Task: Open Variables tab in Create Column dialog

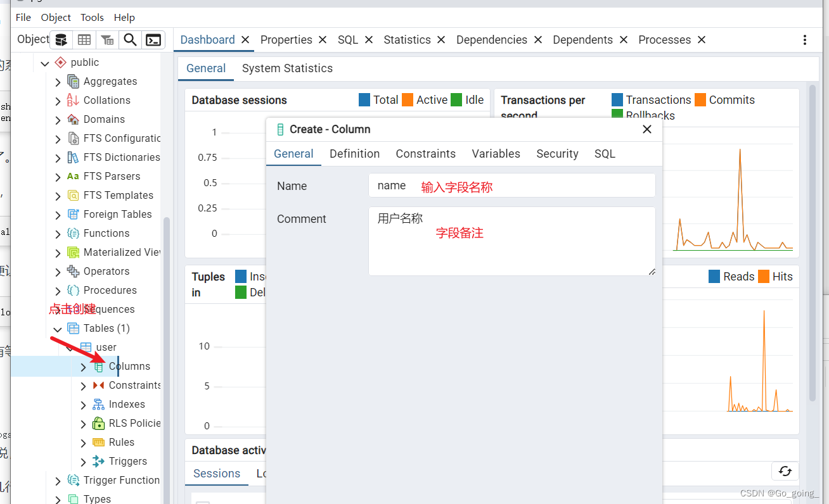Action: (496, 154)
